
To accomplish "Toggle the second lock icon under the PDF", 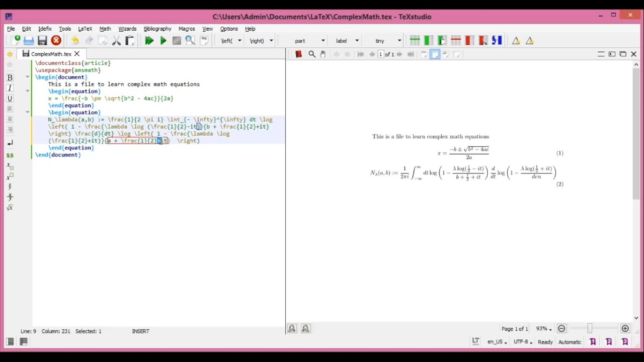I will pos(305,328).
